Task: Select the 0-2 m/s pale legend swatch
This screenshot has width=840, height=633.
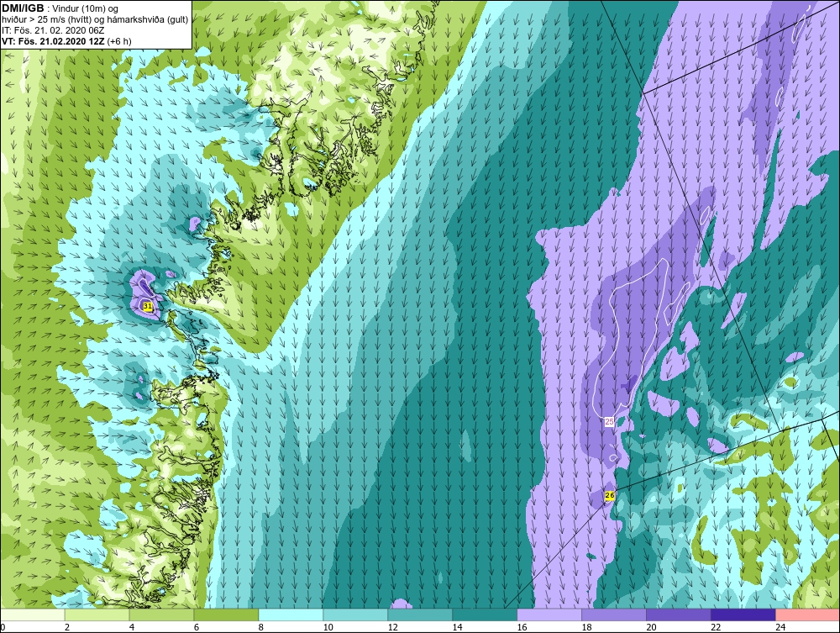Action: tap(33, 615)
